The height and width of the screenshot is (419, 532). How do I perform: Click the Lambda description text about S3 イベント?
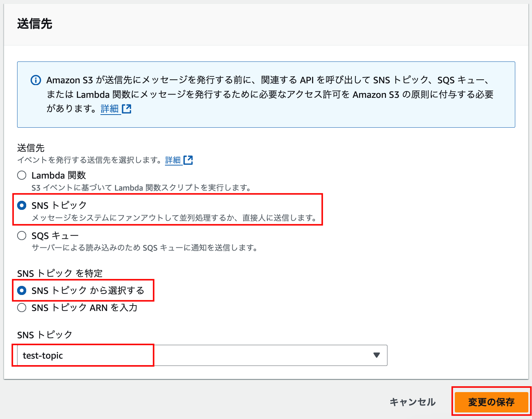point(141,188)
